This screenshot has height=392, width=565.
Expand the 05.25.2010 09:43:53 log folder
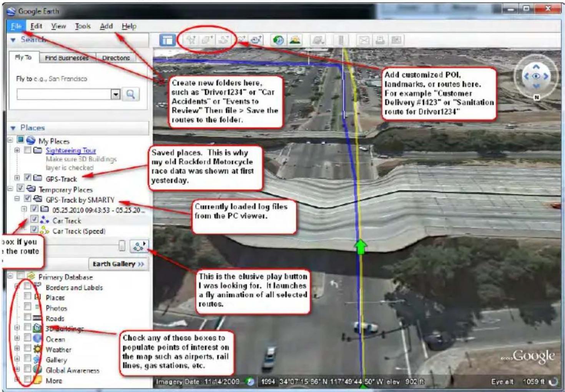(24, 209)
